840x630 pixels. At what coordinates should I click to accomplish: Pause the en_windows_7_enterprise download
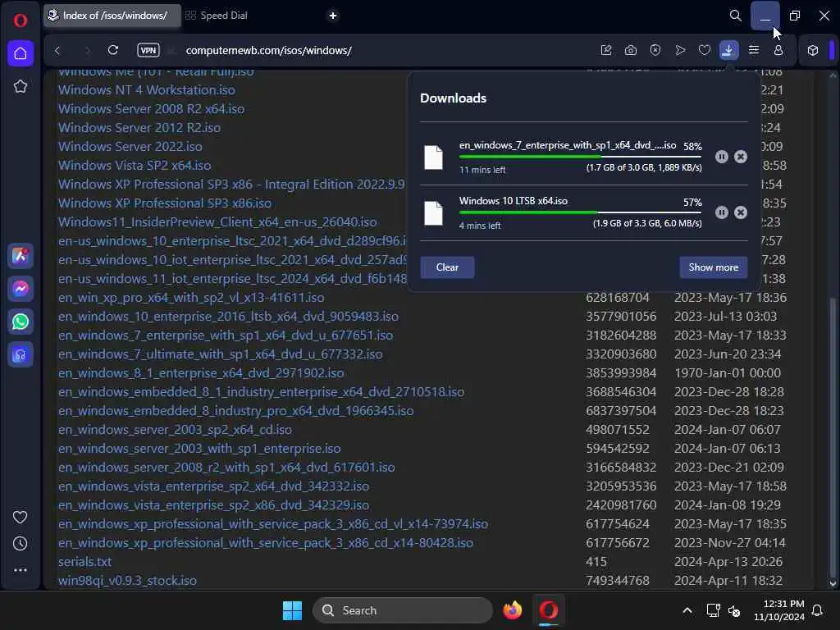pos(722,157)
